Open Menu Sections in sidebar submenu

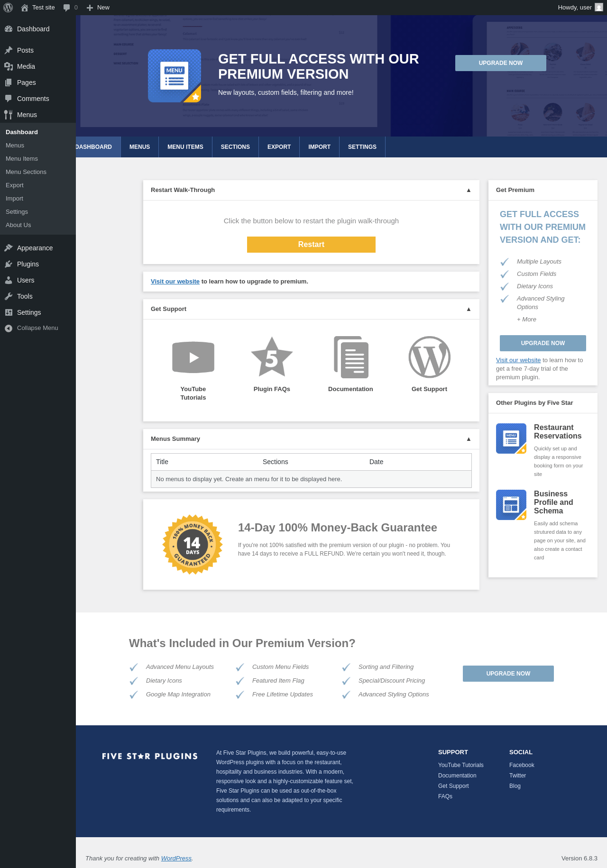(38, 172)
